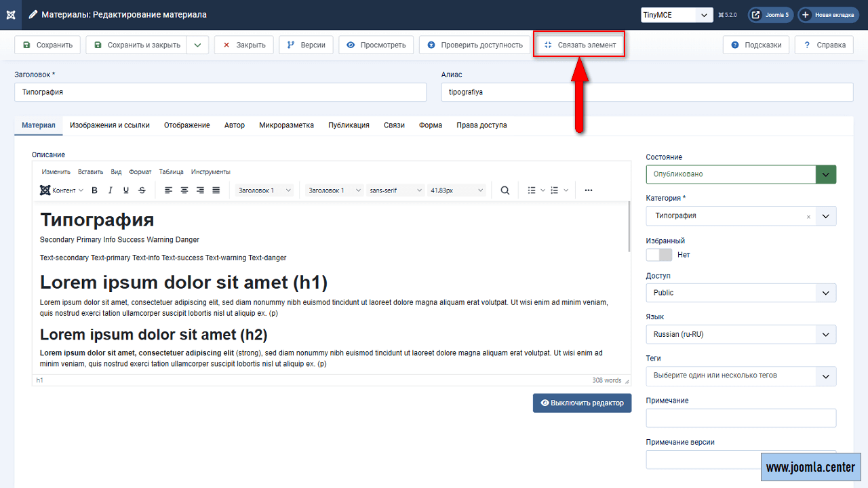Screen dimensions: 868x488
Task: Click the Bold formatting icon
Action: pyautogui.click(x=95, y=190)
